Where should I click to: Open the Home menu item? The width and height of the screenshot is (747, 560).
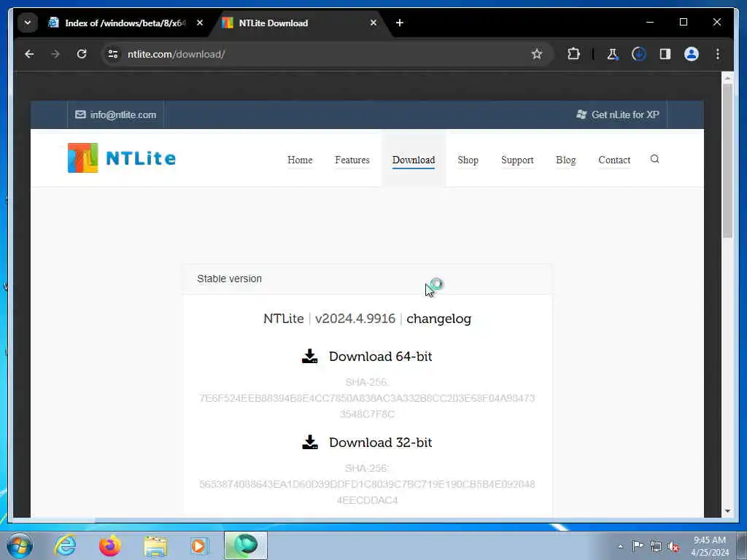(300, 160)
